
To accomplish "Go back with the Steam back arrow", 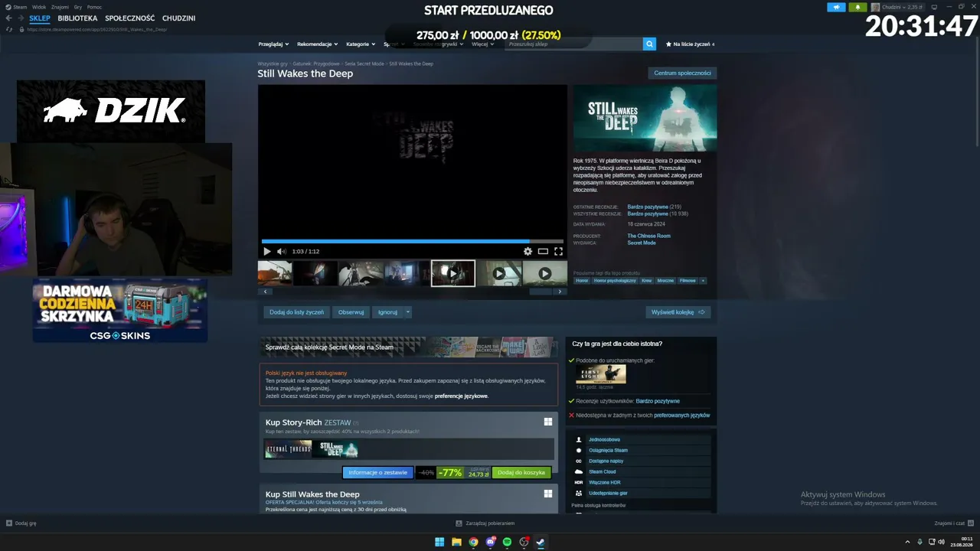I will (x=9, y=18).
